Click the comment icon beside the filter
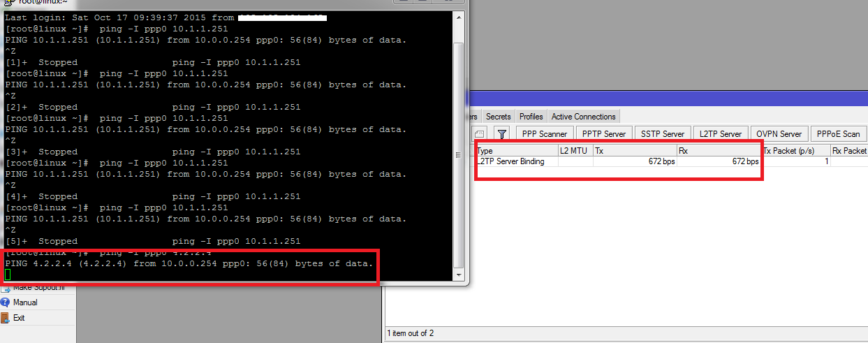 tap(480, 134)
